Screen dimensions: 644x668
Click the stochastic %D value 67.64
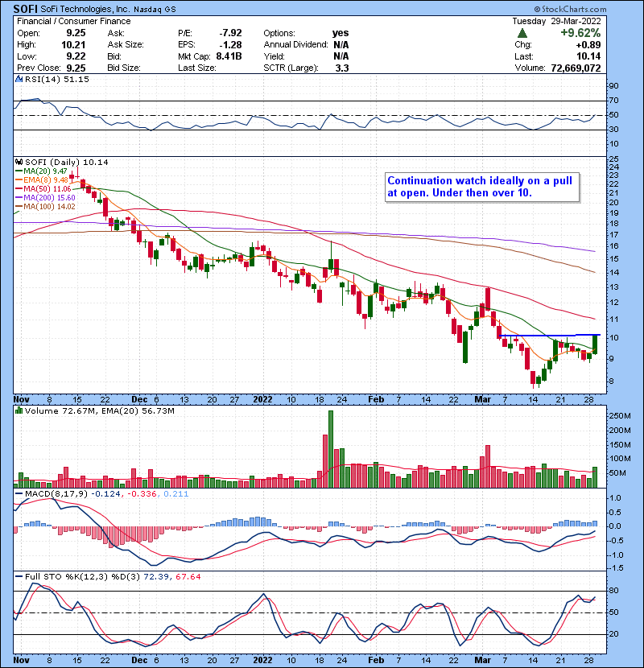188,576
